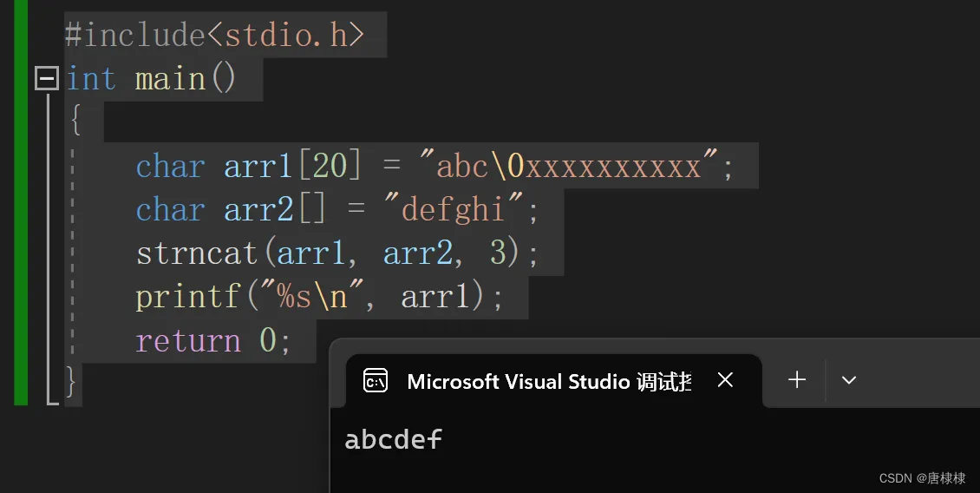Click on the int keyword before main

[91, 80]
